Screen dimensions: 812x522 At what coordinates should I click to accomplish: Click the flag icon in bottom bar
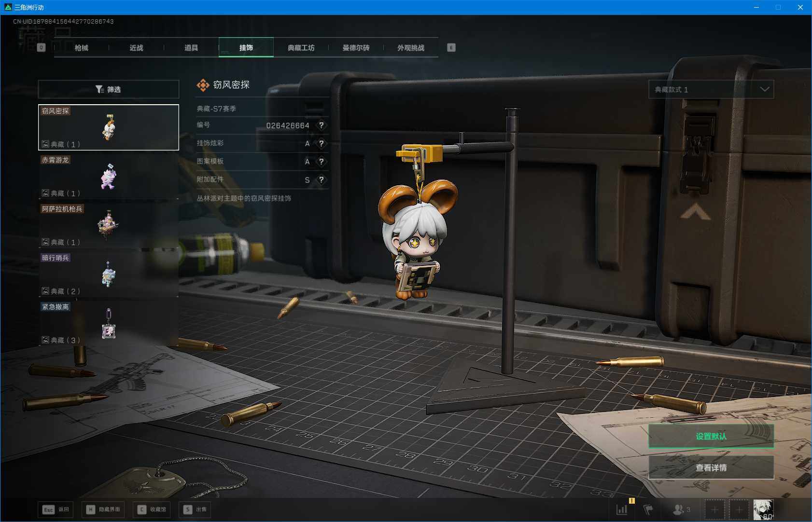648,509
